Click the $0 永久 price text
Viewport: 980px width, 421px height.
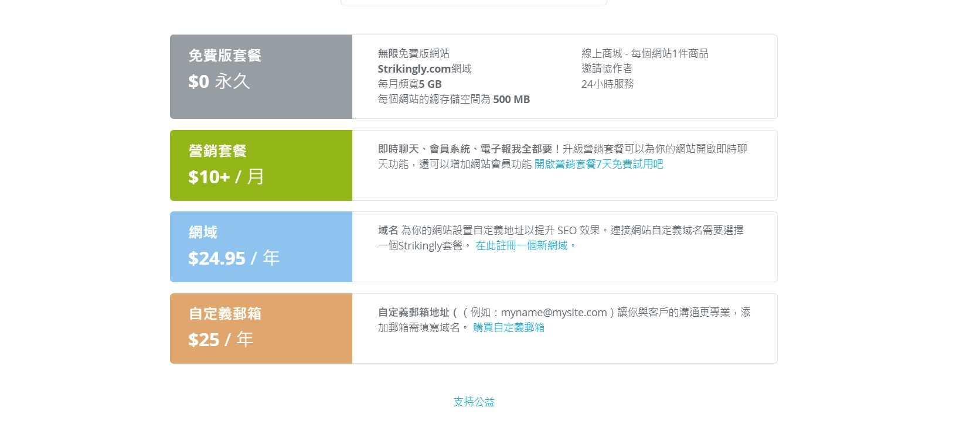point(219,81)
